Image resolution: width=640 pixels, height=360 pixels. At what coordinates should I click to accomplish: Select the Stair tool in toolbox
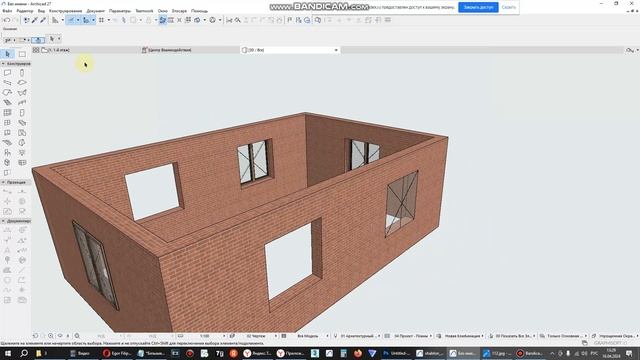click(7, 102)
